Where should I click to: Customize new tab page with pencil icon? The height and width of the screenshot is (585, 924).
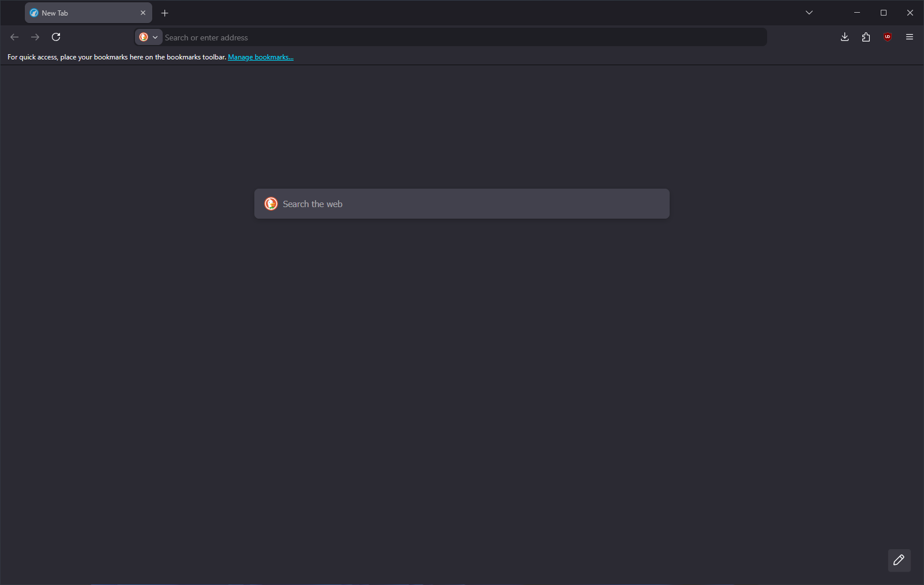coord(899,560)
